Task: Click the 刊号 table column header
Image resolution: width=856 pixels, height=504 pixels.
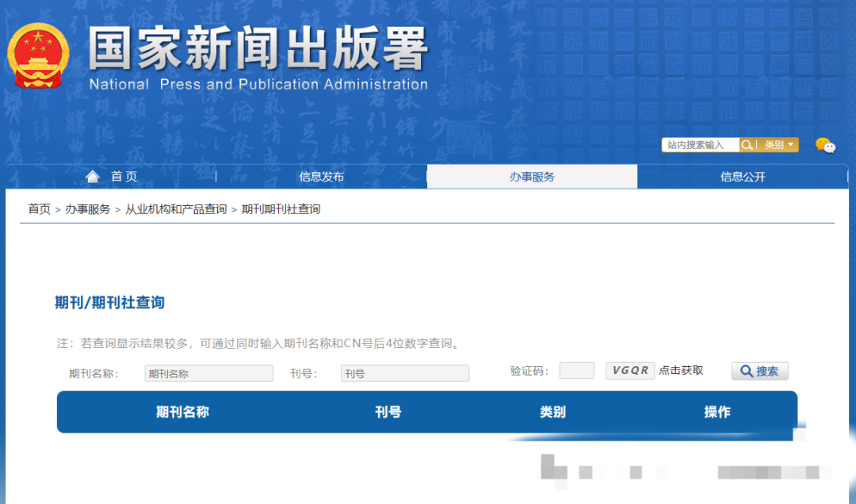Action: (388, 412)
